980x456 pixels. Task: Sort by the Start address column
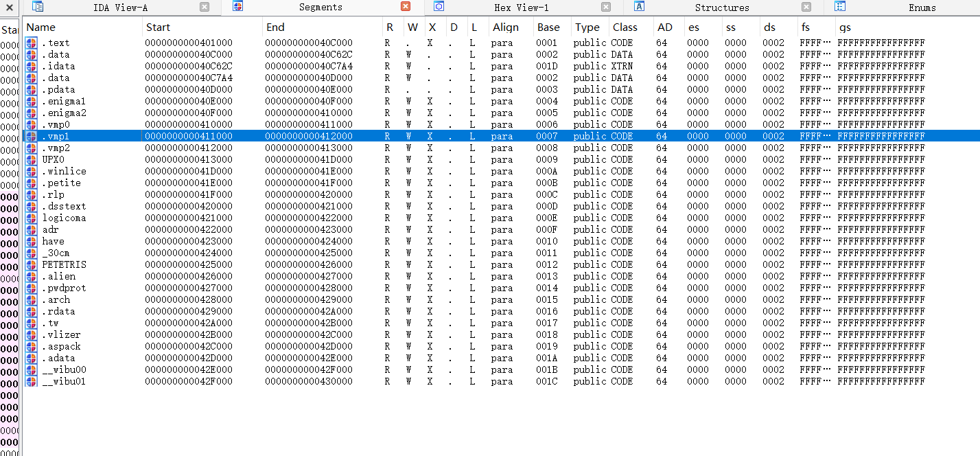pyautogui.click(x=158, y=27)
